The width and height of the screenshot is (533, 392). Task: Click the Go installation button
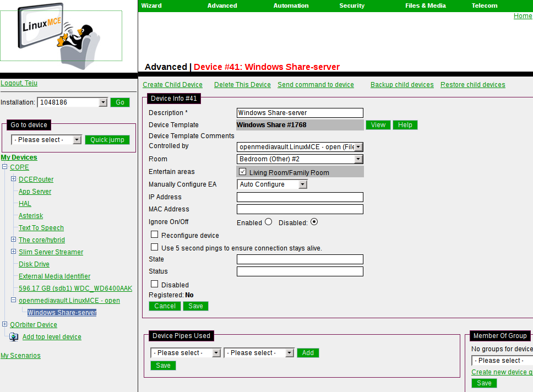click(120, 102)
